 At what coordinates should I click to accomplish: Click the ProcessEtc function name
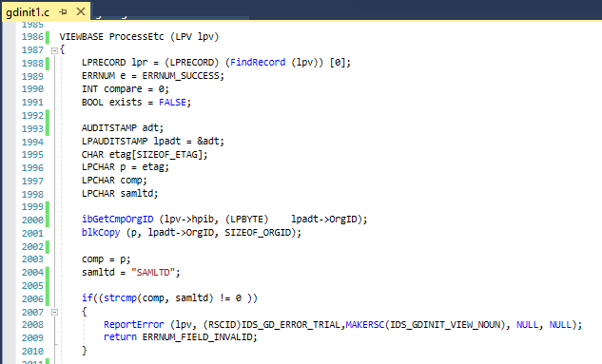click(136, 37)
